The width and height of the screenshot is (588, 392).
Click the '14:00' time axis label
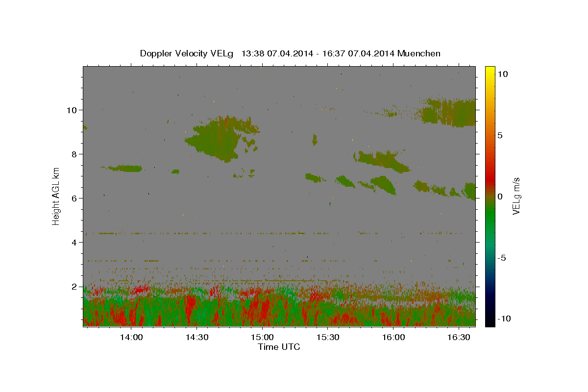point(131,337)
